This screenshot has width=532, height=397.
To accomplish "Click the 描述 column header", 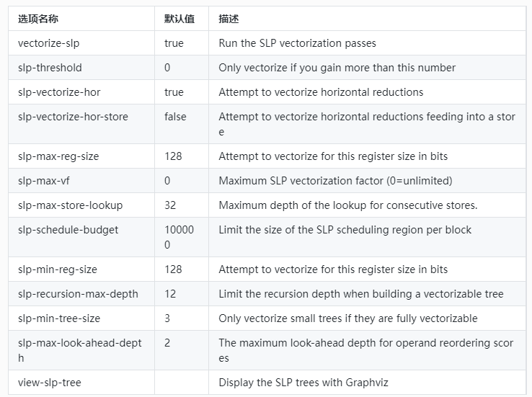I will tap(229, 19).
